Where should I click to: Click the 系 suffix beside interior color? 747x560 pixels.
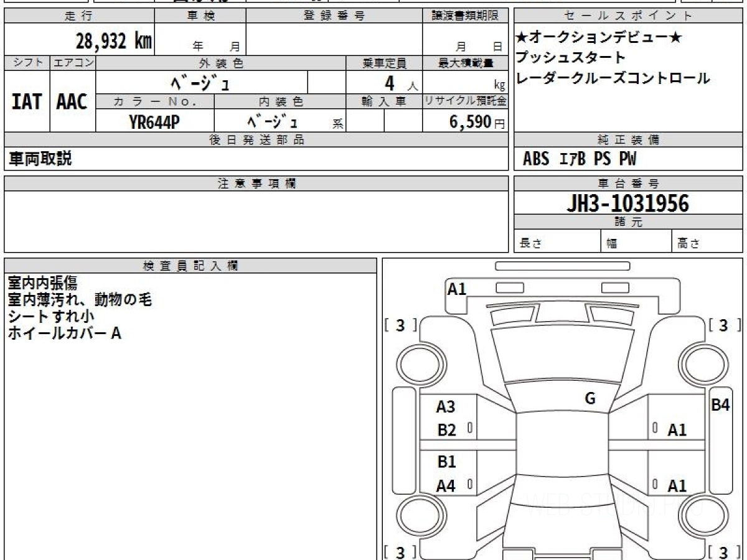pos(338,124)
